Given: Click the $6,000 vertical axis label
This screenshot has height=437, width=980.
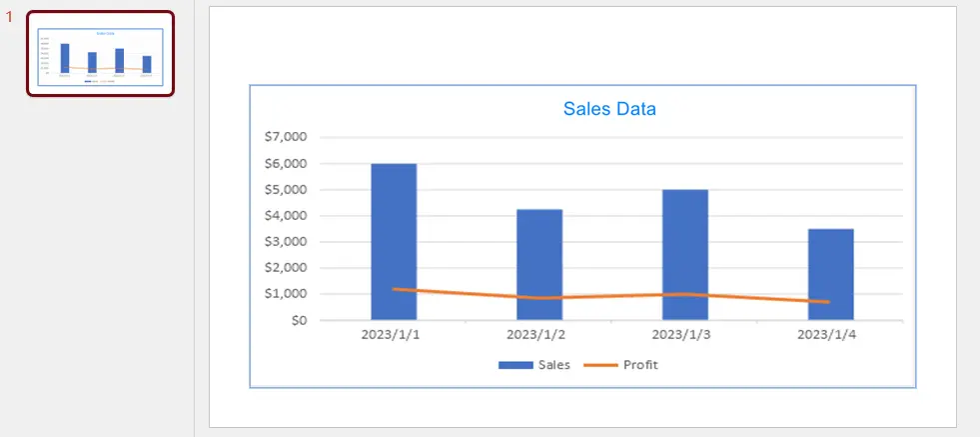Looking at the screenshot, I should click(286, 163).
